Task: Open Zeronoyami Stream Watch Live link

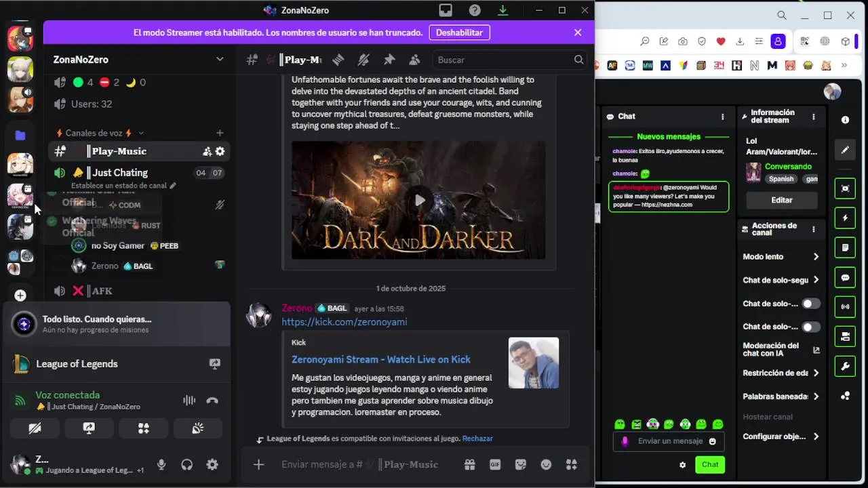Action: [x=381, y=359]
